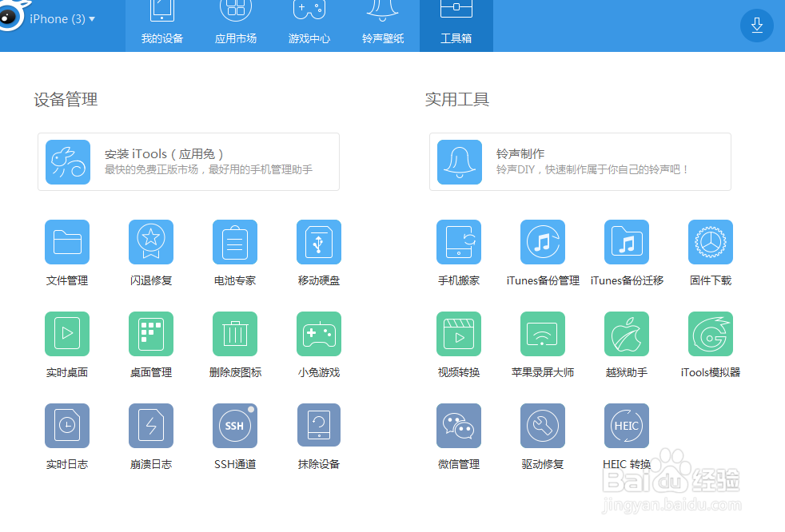Open the 实时桌面 live desktop icon
The width and height of the screenshot is (785, 532).
(x=67, y=334)
